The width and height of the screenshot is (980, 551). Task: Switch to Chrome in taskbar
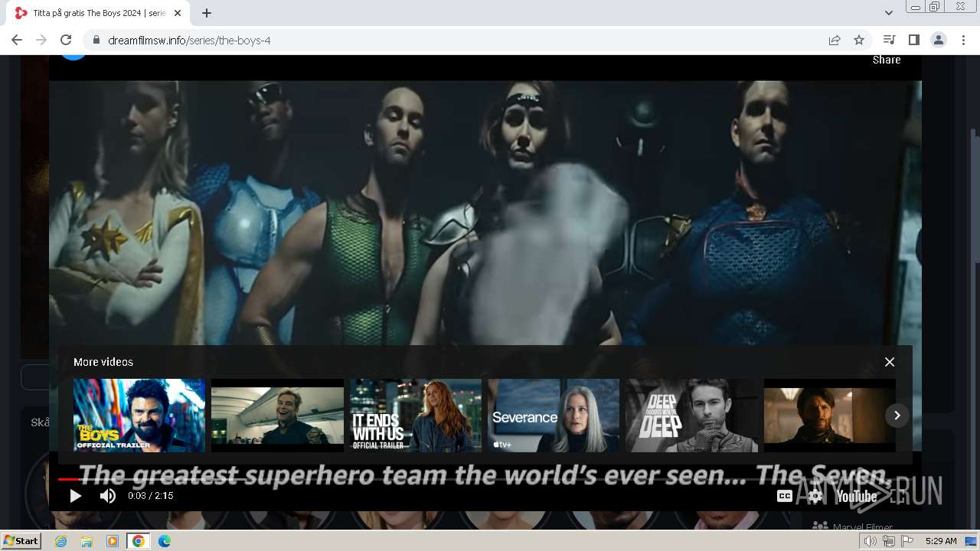pos(139,541)
